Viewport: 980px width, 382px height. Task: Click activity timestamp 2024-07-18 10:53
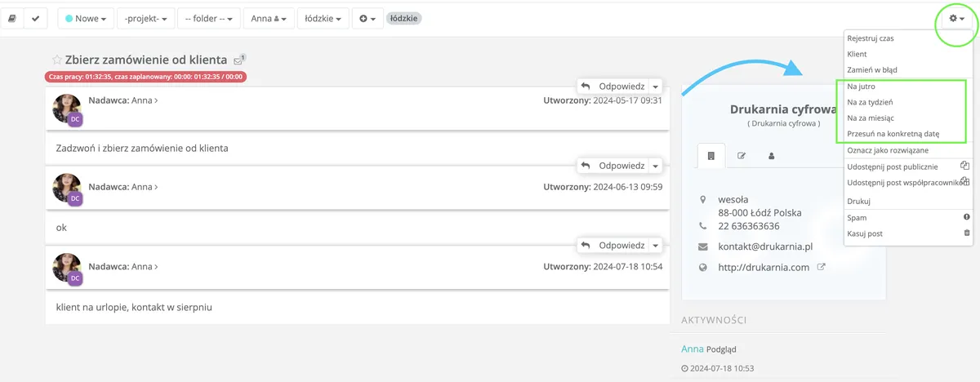pos(722,368)
